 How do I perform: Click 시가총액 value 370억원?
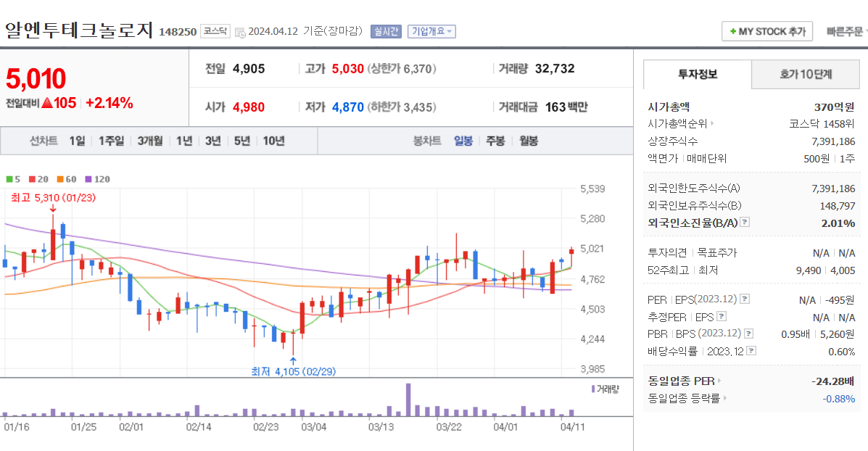834,107
